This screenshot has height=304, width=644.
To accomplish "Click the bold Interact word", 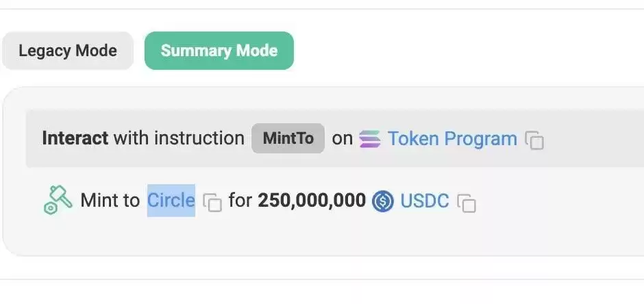I will 75,138.
